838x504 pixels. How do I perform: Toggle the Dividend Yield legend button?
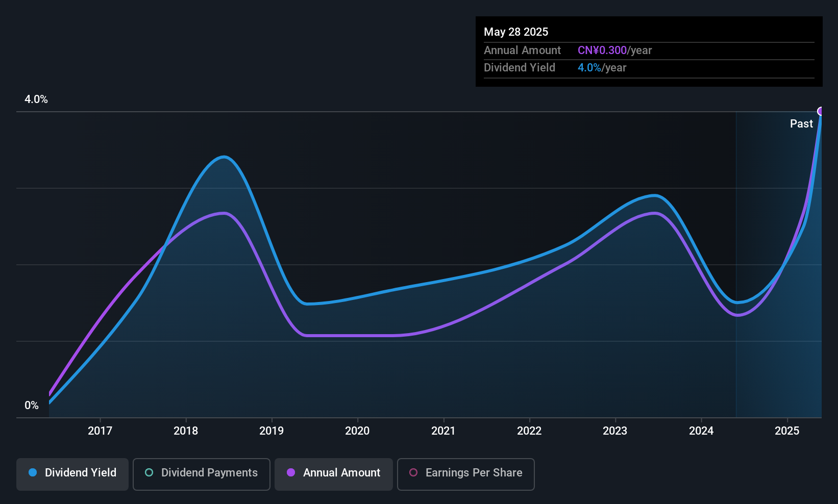click(72, 474)
